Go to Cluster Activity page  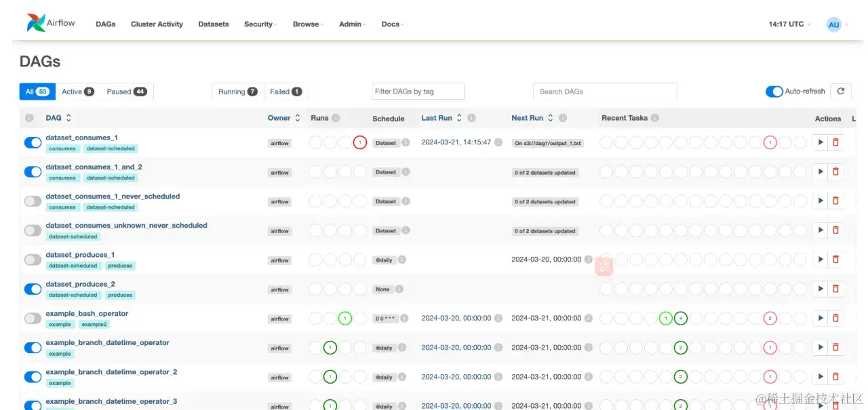click(x=157, y=24)
